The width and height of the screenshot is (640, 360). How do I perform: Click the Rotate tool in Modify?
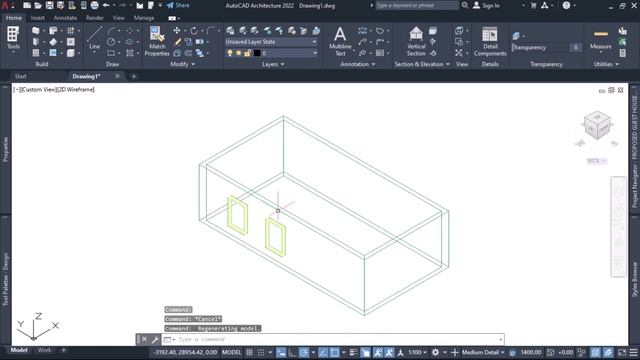point(194,31)
